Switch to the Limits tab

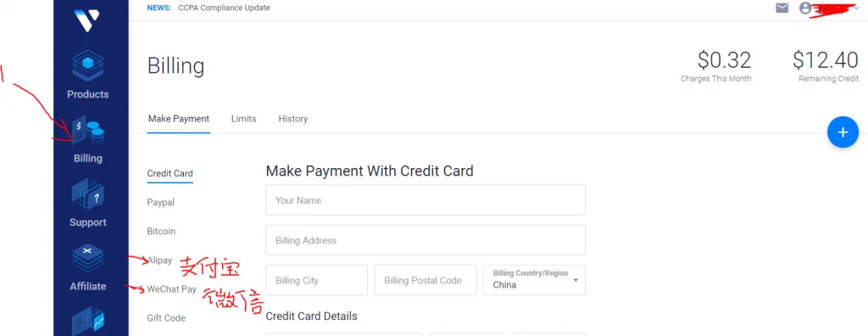point(243,119)
